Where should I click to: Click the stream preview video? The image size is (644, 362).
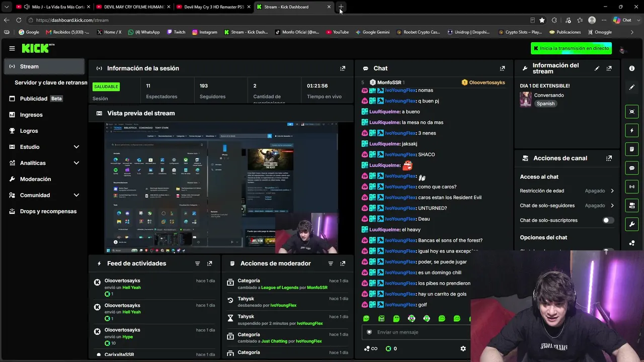(x=221, y=188)
